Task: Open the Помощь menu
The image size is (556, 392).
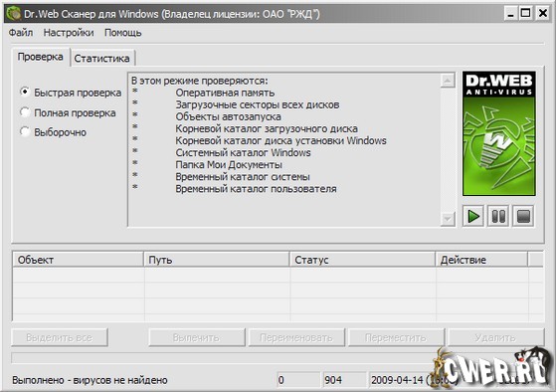Action: point(123,33)
